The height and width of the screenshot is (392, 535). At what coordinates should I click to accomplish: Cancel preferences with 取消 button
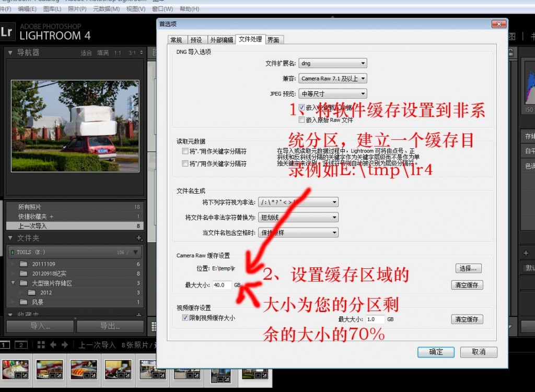[479, 352]
